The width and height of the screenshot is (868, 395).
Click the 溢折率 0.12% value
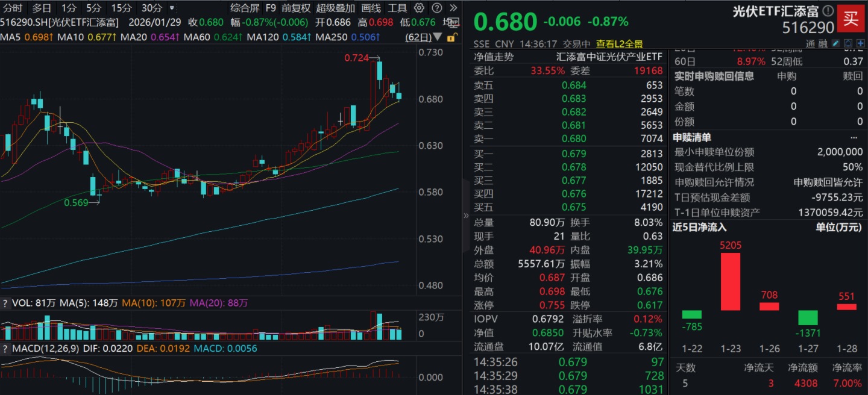[648, 319]
